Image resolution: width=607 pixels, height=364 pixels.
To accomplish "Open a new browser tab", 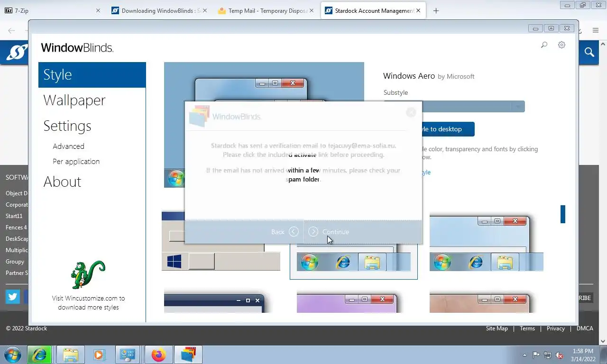I will coord(436,10).
